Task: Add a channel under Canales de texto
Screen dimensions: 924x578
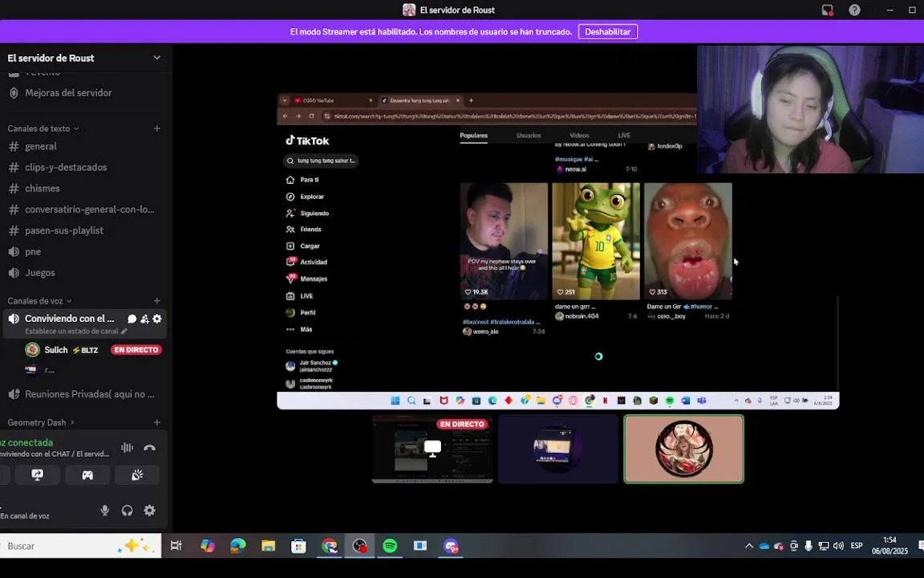Action: click(x=157, y=128)
